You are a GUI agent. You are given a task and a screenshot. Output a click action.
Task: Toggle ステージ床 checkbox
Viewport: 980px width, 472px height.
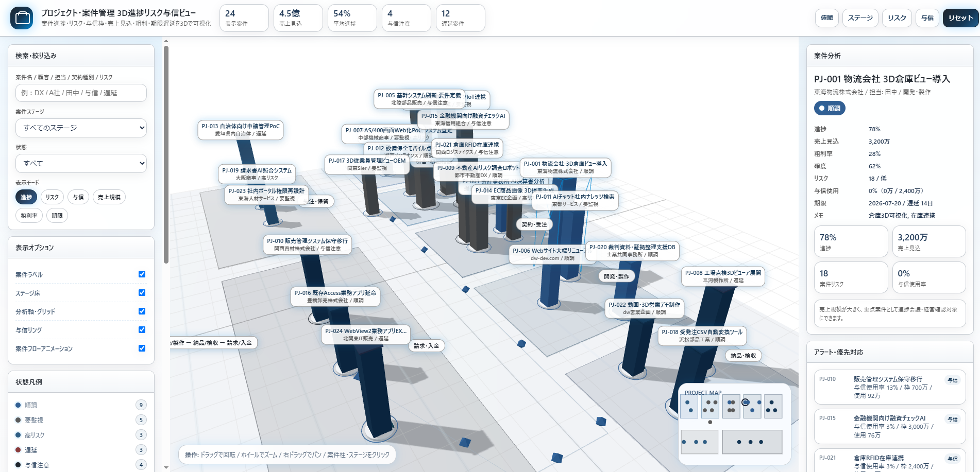142,293
